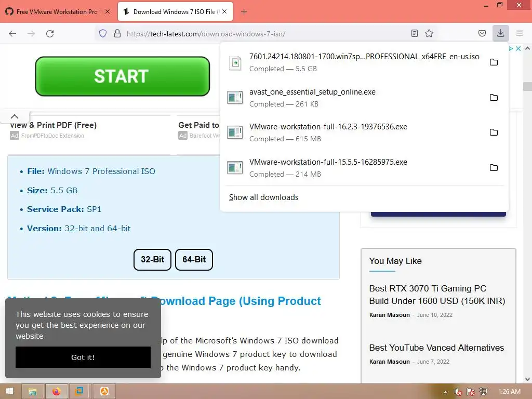Click the muted volume tray icon
This screenshot has height=399, width=532.
pyautogui.click(x=458, y=392)
